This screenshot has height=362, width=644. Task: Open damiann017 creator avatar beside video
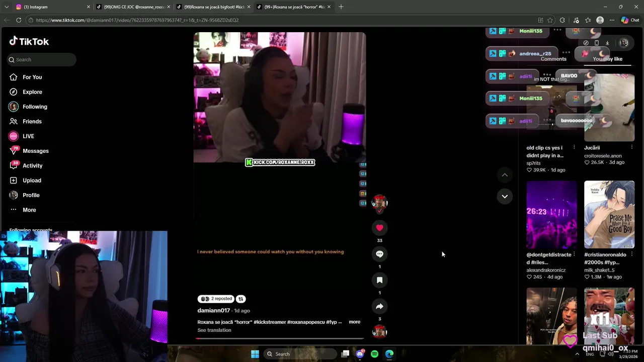click(x=379, y=203)
